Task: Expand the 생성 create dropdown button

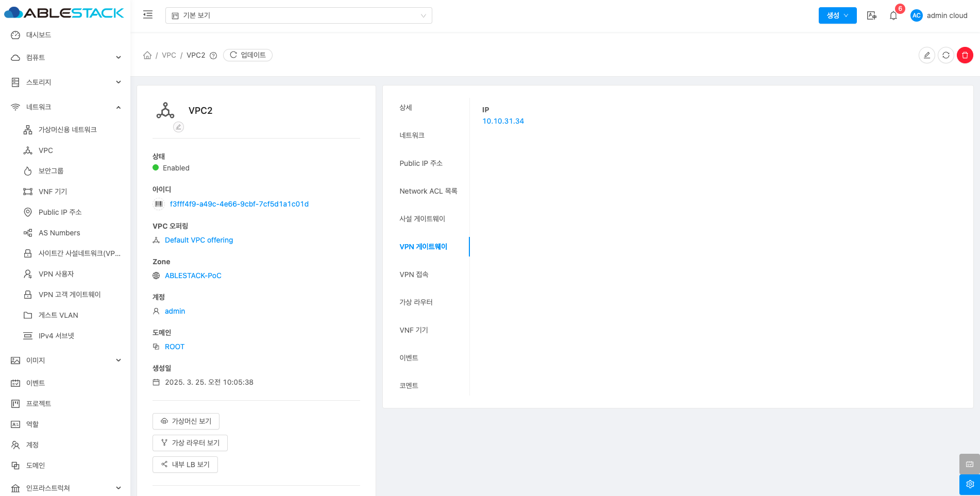Action: click(837, 15)
